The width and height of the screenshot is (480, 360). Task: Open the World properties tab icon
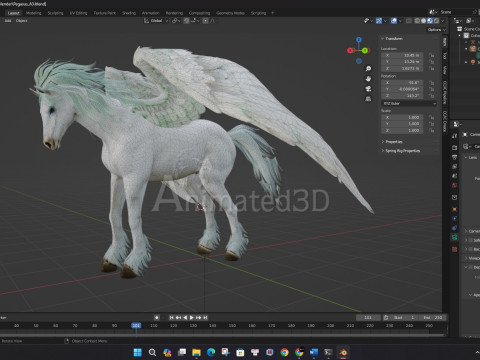click(454, 185)
